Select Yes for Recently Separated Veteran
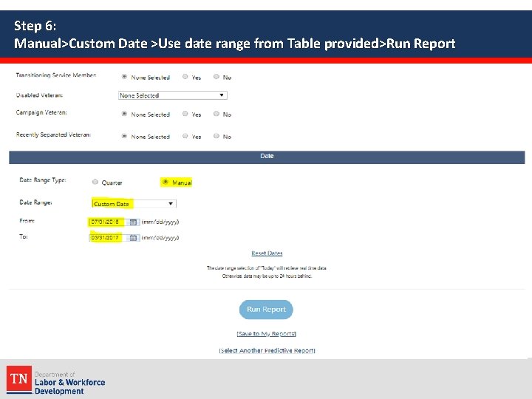 pyautogui.click(x=185, y=136)
